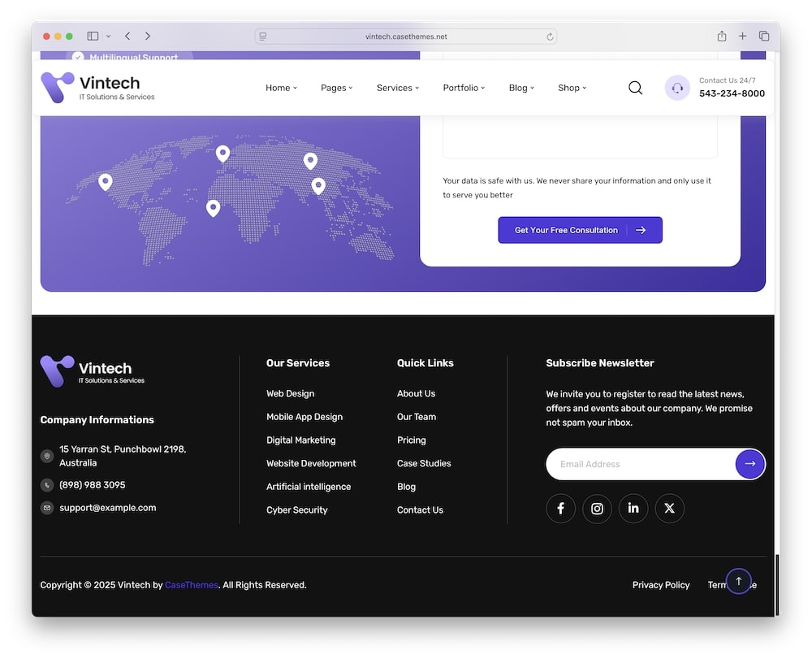
Task: Click the Company Informations heading
Action: coord(97,420)
